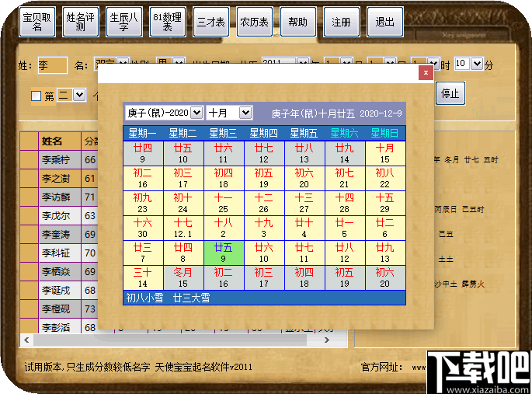The height and width of the screenshot is (394, 532).
Task: Select the name row 李访麟
Action: [59, 197]
